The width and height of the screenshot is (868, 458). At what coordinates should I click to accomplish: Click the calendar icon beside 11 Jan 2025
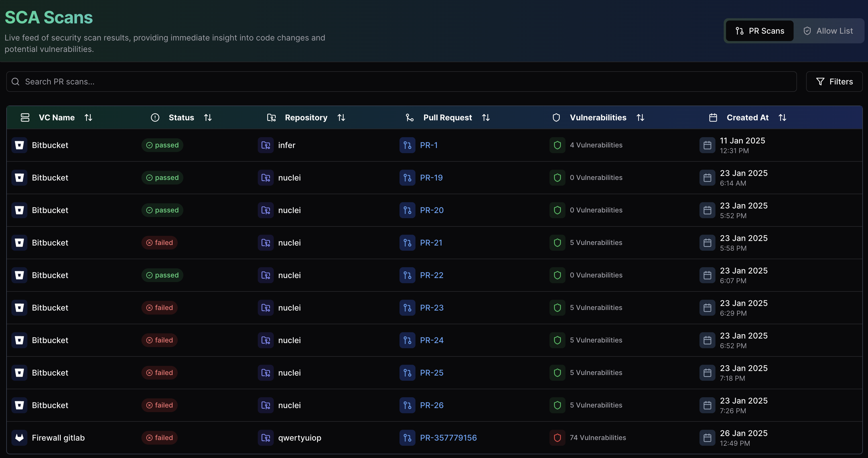pos(707,145)
